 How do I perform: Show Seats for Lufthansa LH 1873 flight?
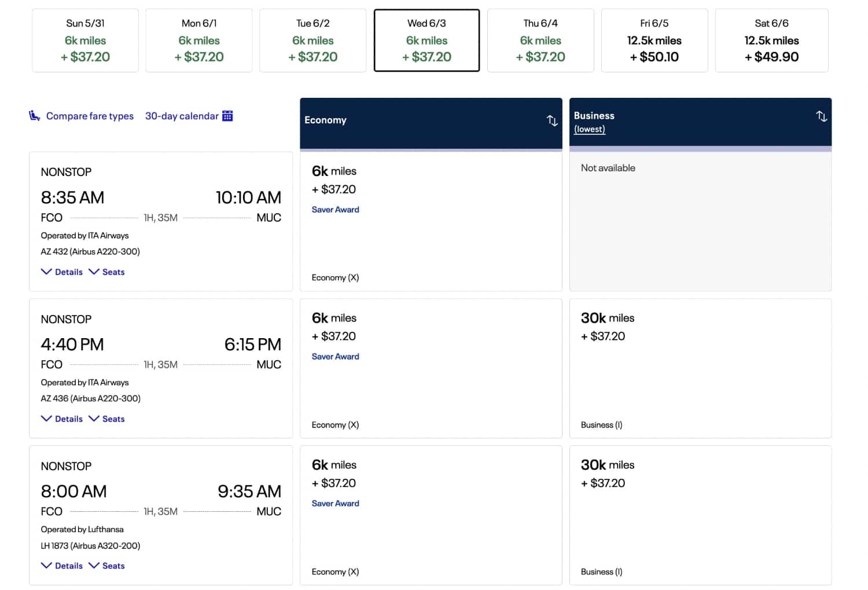(107, 566)
